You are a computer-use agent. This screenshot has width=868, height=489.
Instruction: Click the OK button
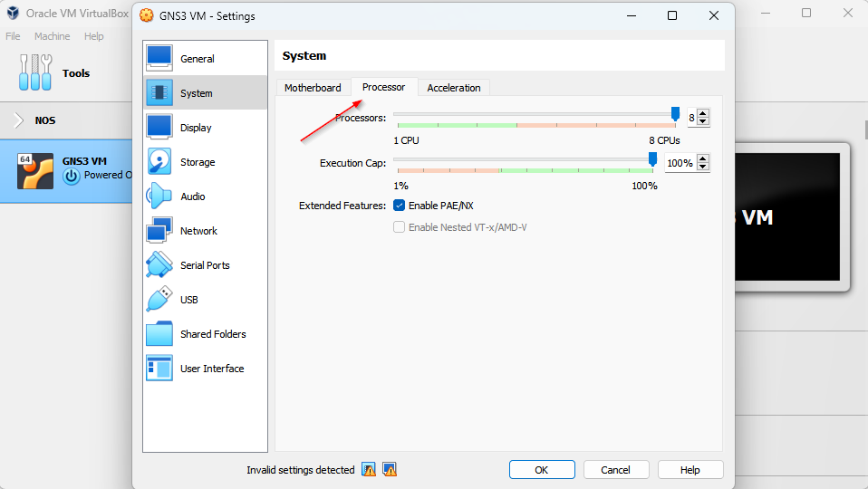tap(541, 470)
